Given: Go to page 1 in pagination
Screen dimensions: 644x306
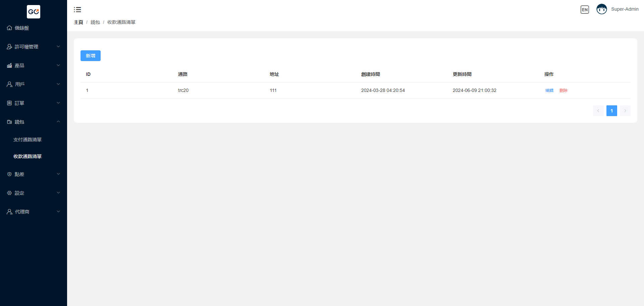Looking at the screenshot, I should 611,111.
